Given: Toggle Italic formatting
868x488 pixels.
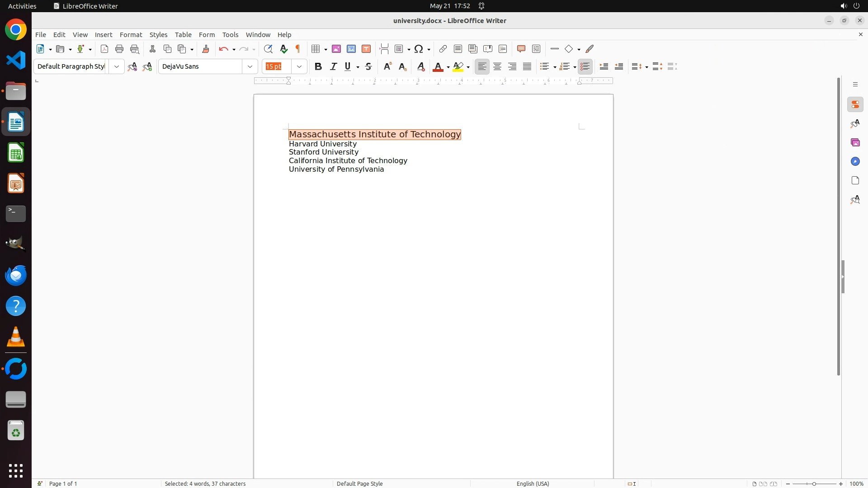Looking at the screenshot, I should (333, 66).
